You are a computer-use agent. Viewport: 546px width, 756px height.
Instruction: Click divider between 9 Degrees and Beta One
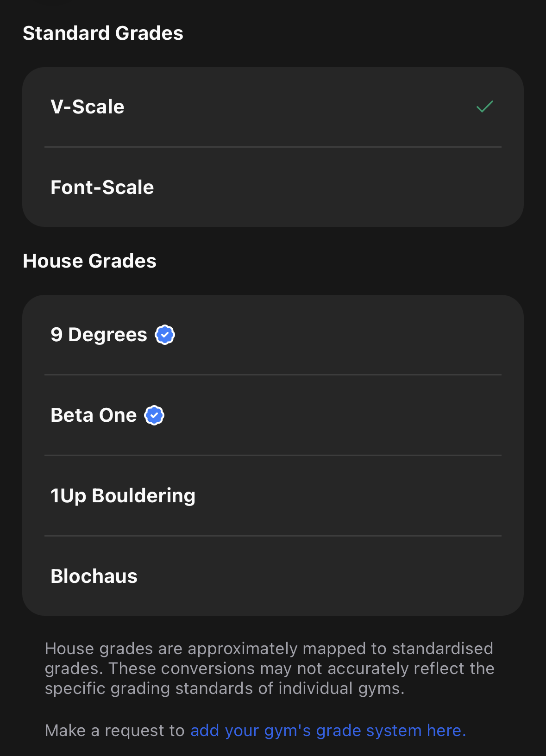tap(273, 375)
